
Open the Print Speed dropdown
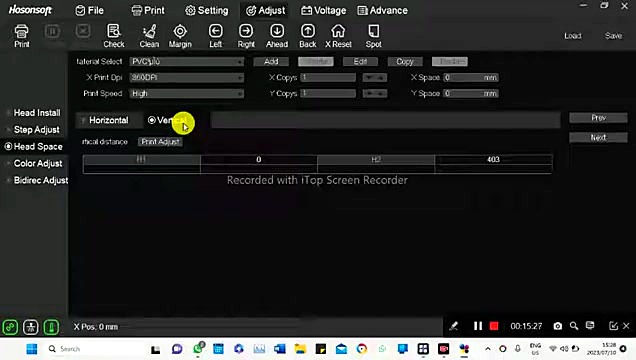coord(187,94)
